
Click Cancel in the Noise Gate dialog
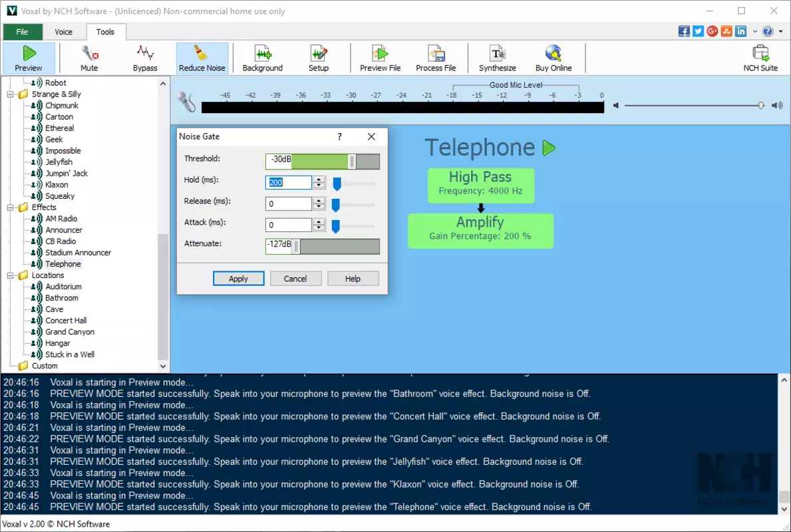pyautogui.click(x=295, y=279)
